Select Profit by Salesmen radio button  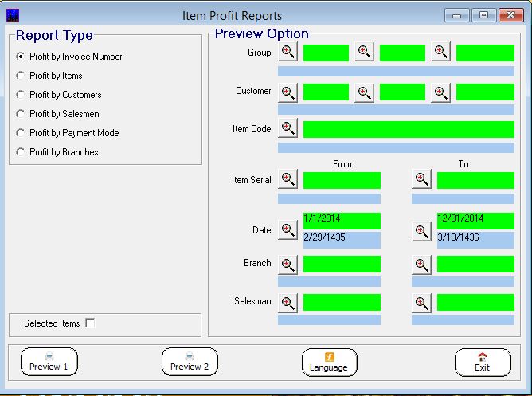21,114
